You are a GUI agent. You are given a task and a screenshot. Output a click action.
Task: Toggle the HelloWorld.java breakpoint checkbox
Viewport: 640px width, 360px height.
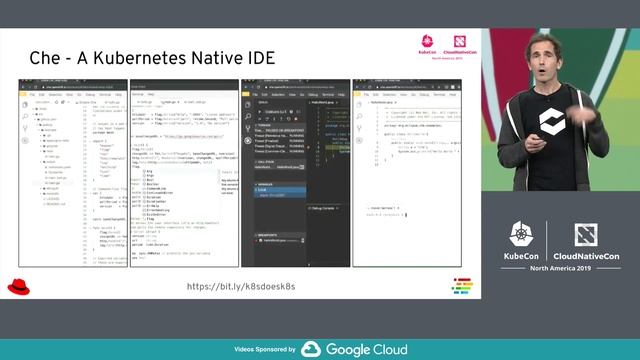260,240
